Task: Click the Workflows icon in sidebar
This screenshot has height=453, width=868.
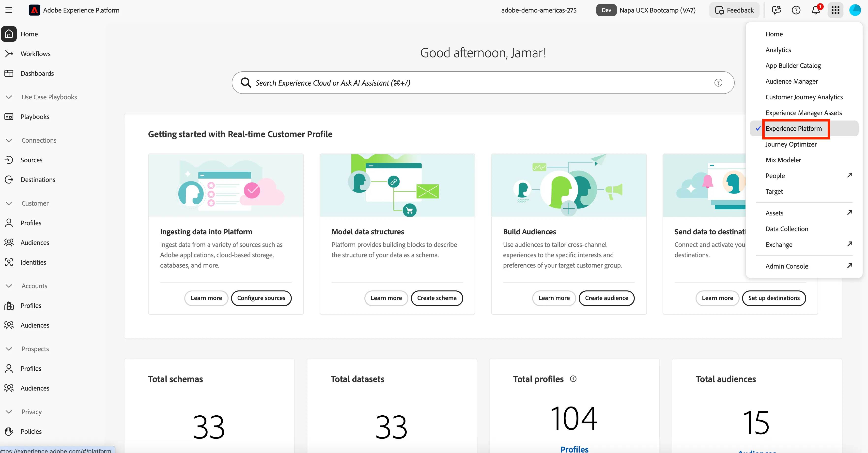Action: [9, 54]
